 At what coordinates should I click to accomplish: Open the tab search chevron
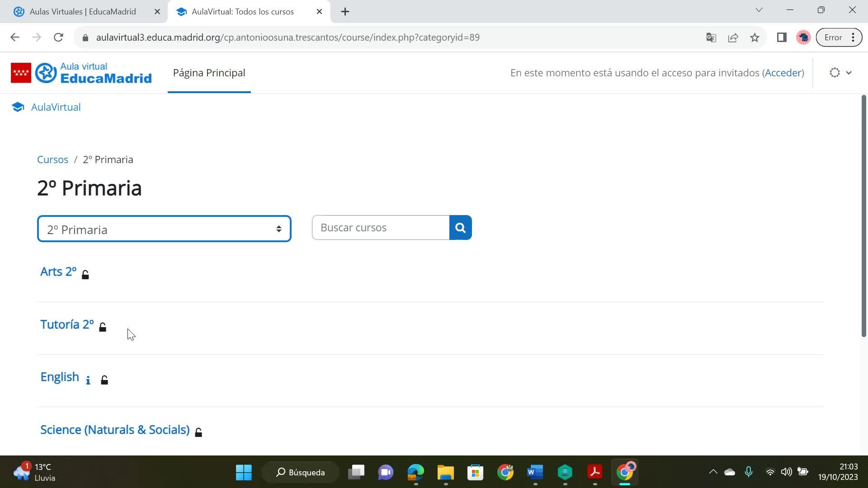[x=759, y=10]
